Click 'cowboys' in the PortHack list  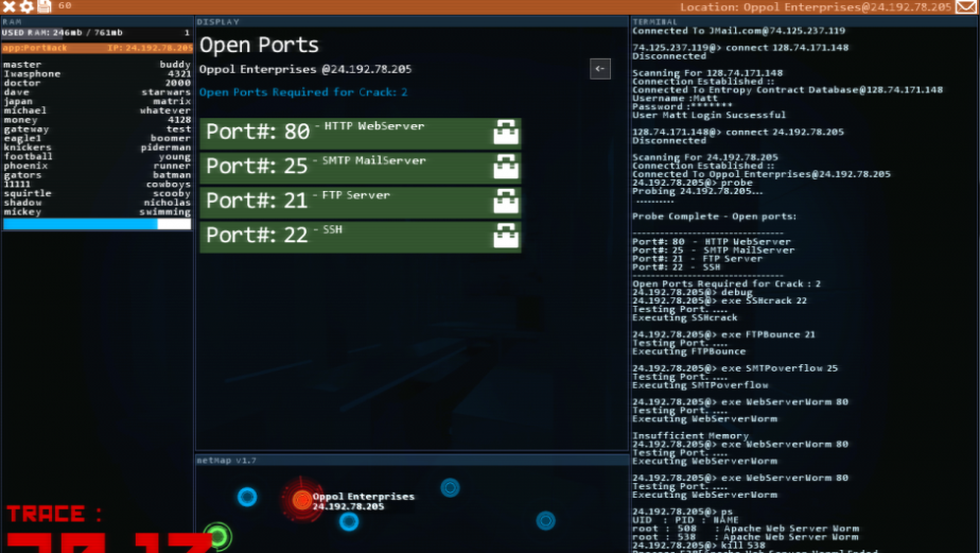click(168, 184)
